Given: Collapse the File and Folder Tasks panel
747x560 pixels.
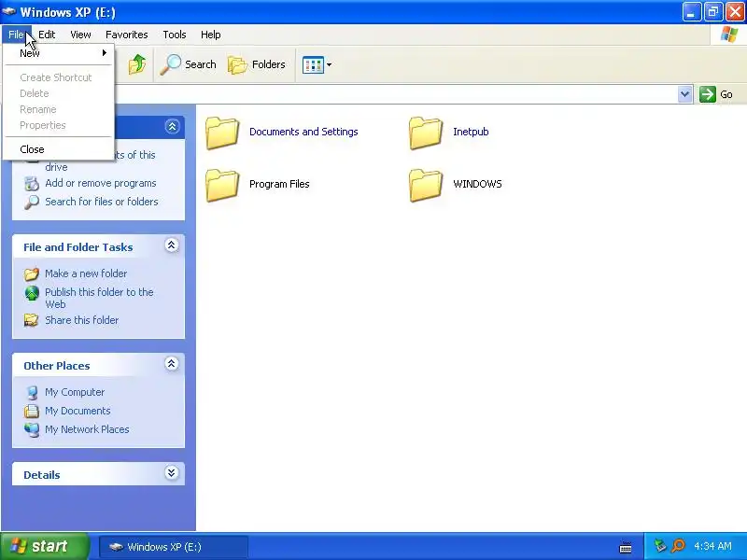Looking at the screenshot, I should (172, 245).
